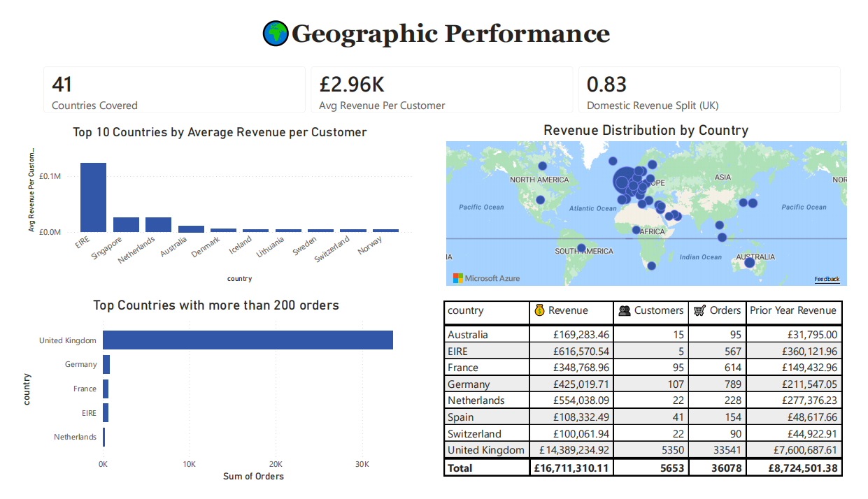Click the £169,283.46 revenue cell
Screen dimensions: 868x499
tap(571, 335)
